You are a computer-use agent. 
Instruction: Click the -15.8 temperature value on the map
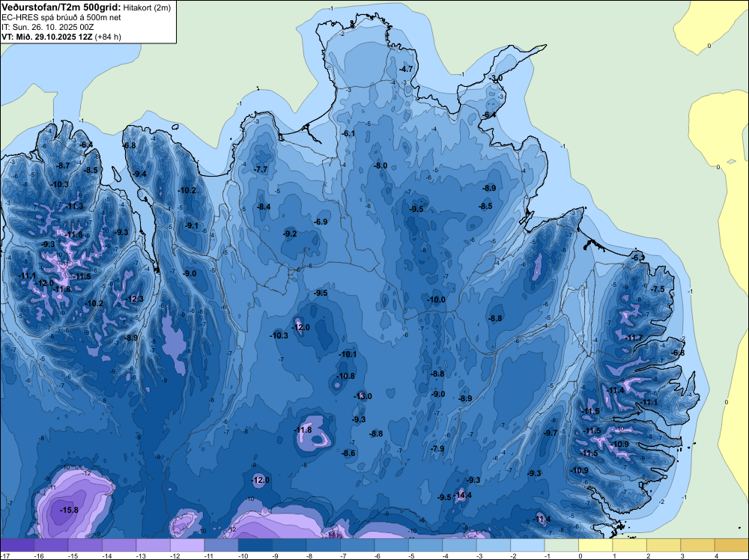[69, 511]
